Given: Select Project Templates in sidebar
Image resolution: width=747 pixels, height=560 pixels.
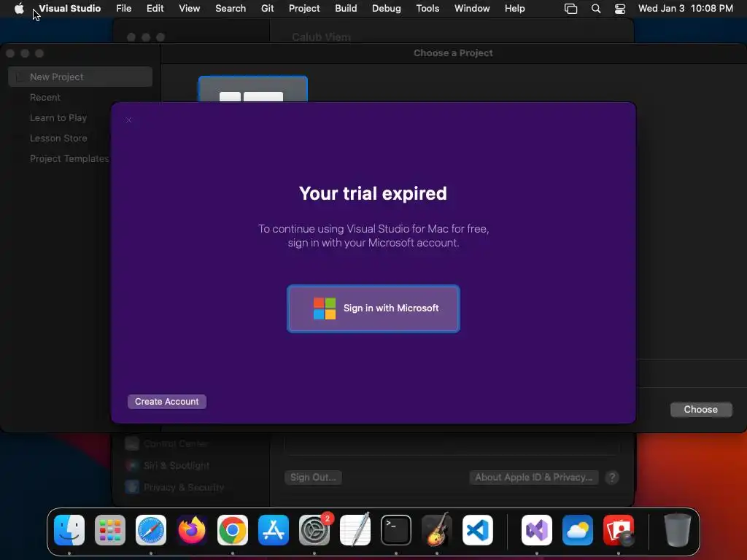Looking at the screenshot, I should (x=69, y=158).
